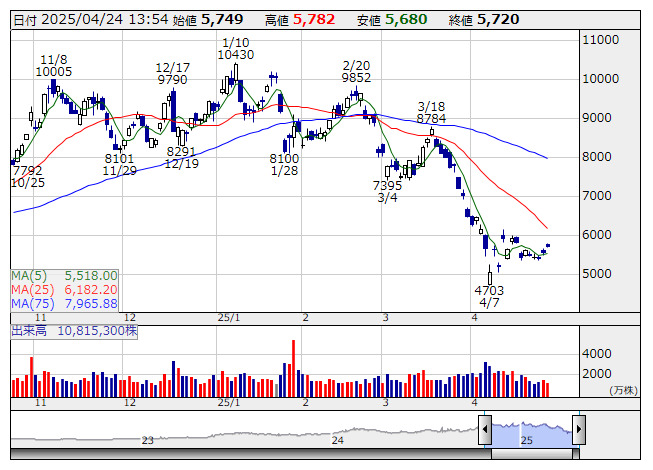Click the 1/10 10430 peak label
653x470 pixels.
[x=236, y=49]
